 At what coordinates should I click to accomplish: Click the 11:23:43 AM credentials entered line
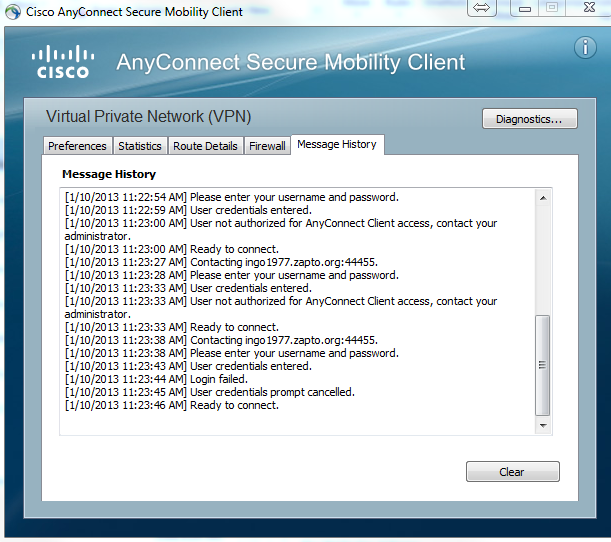click(188, 366)
